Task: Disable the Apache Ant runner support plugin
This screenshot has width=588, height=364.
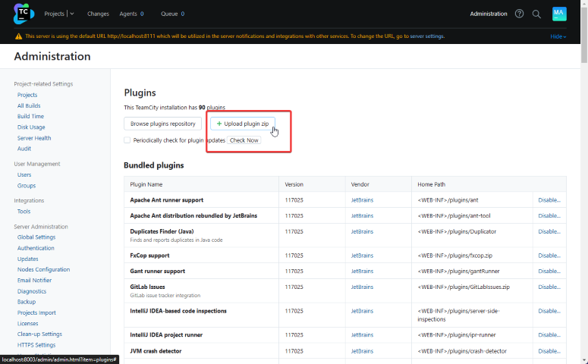Action: [549, 200]
